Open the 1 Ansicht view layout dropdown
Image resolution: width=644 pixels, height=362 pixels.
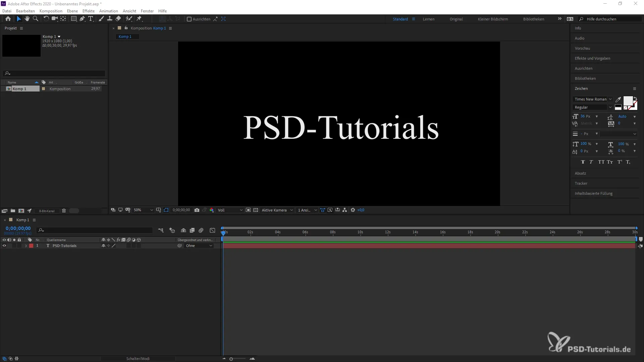click(x=307, y=210)
